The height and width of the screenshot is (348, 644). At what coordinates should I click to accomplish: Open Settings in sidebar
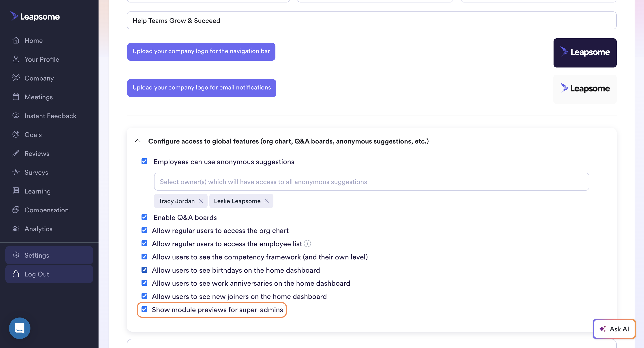click(x=49, y=255)
